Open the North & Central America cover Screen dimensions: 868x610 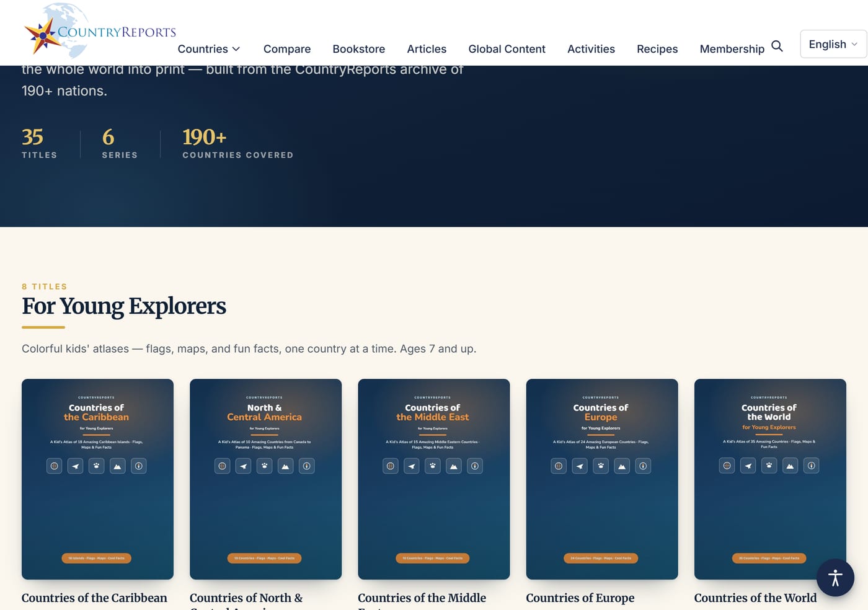[x=265, y=479]
